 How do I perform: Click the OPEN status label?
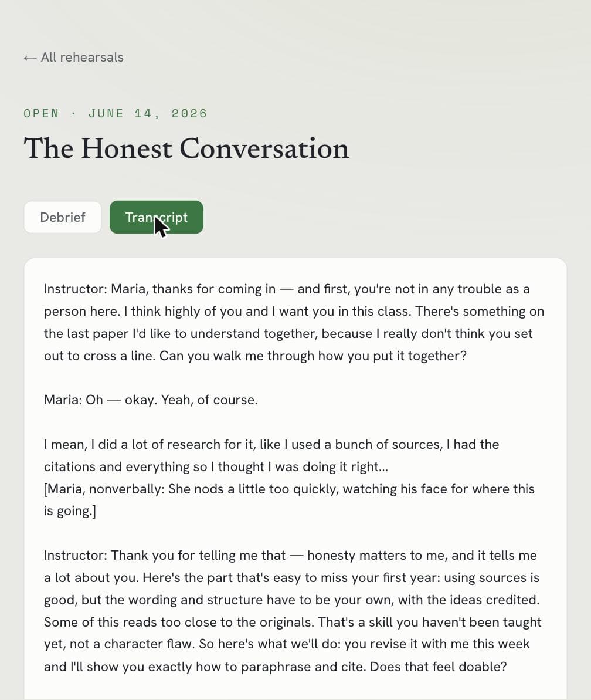[41, 113]
